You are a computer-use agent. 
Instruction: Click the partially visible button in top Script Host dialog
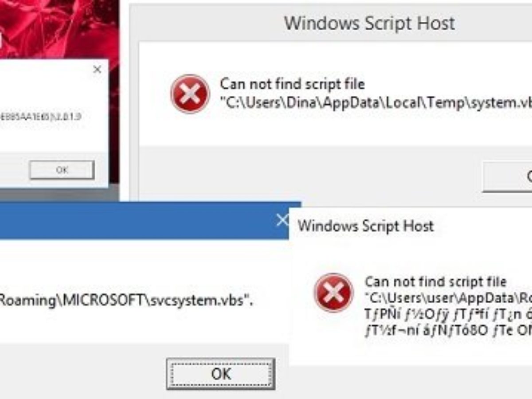[508, 176]
